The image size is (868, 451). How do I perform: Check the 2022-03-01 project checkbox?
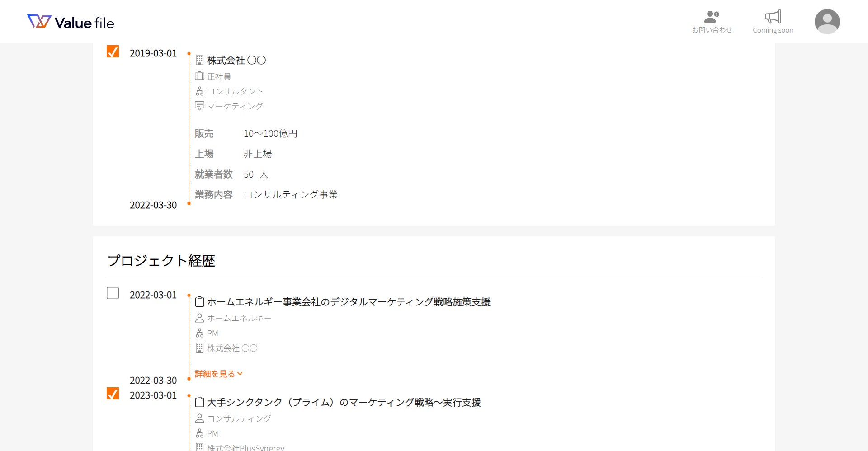[113, 293]
